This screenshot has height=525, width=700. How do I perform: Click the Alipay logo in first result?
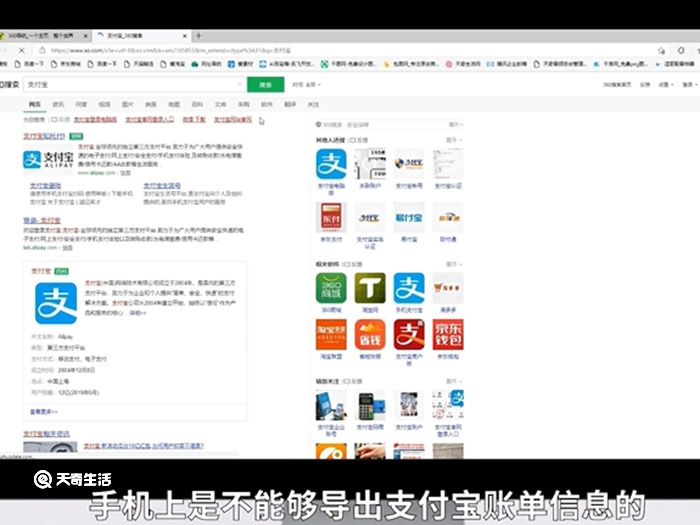[48, 159]
